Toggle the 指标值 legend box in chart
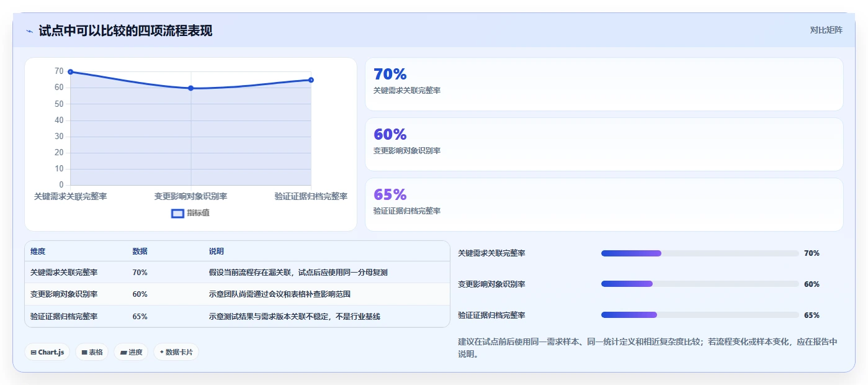868x385 pixels. pos(177,213)
